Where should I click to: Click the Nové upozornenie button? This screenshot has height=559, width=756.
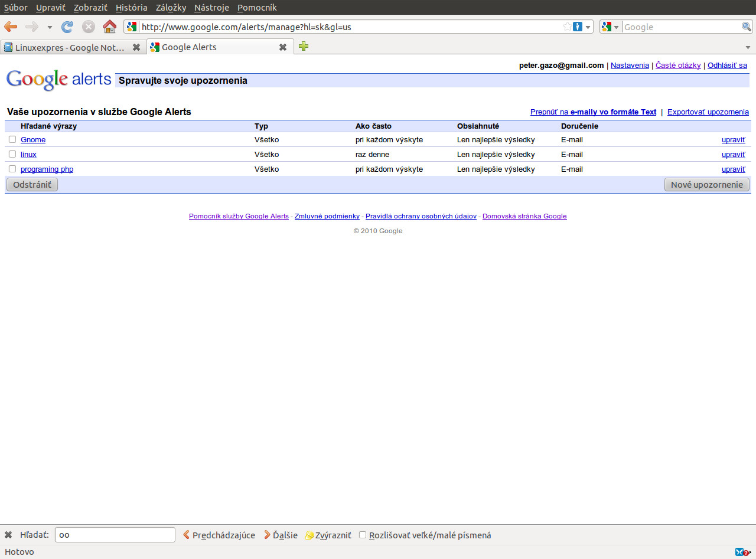tap(706, 185)
